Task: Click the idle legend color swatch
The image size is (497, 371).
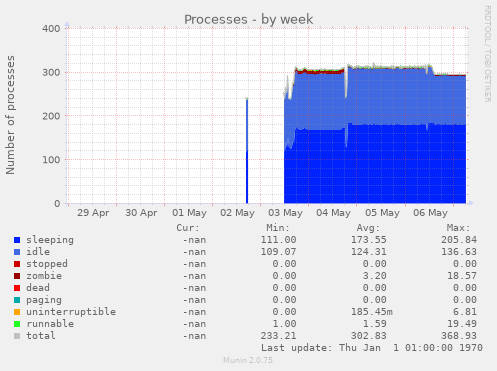Action: coord(17,252)
